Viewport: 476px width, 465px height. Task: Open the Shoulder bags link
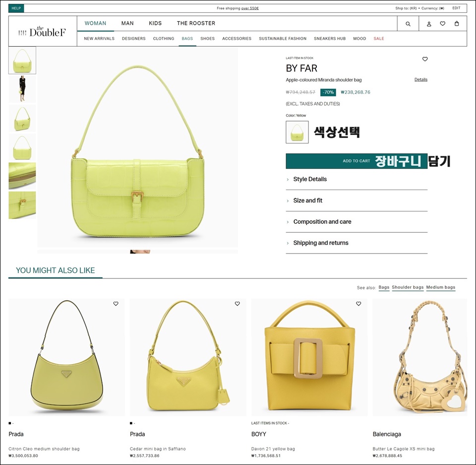click(x=408, y=287)
